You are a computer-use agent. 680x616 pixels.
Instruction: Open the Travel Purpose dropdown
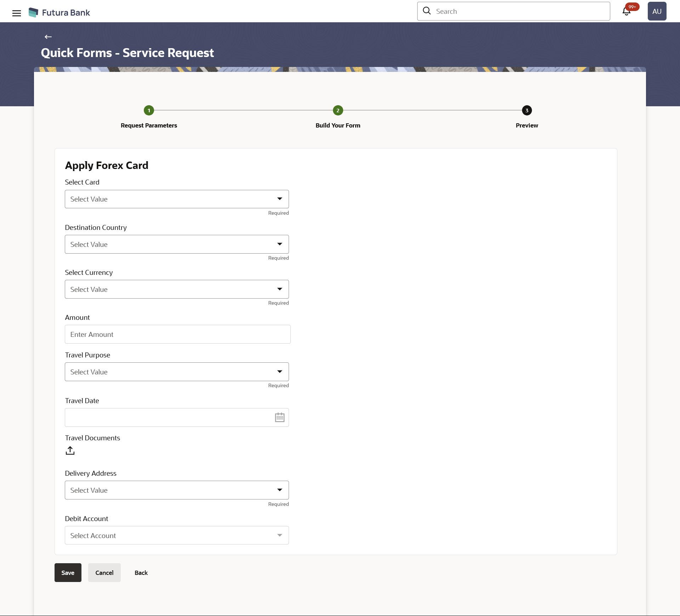tap(177, 372)
